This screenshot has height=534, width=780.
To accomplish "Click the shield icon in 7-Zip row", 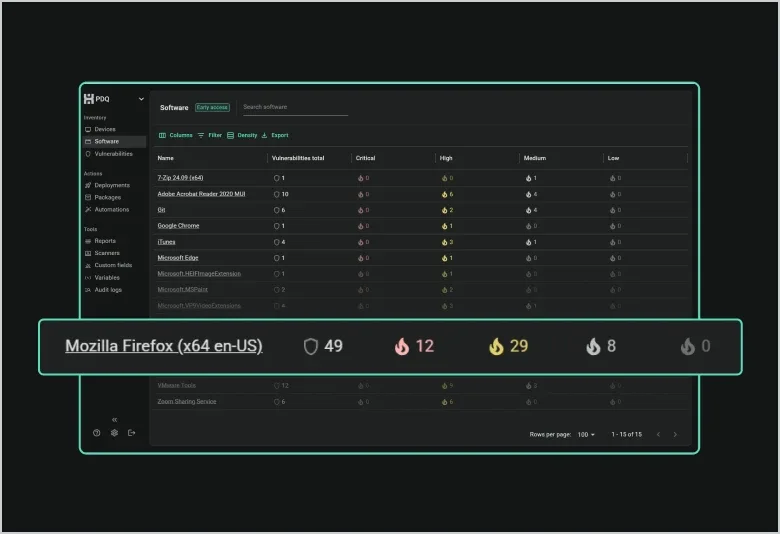I will [x=277, y=178].
